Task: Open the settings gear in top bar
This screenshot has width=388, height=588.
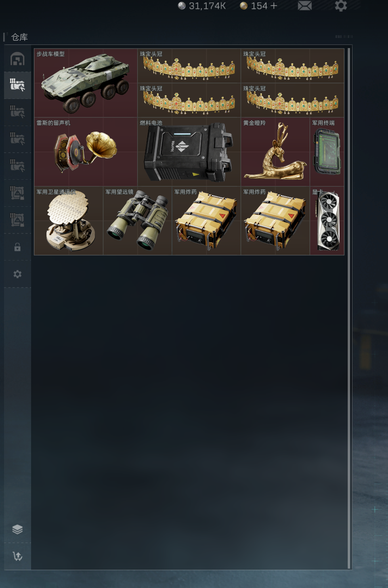Action: click(x=341, y=6)
